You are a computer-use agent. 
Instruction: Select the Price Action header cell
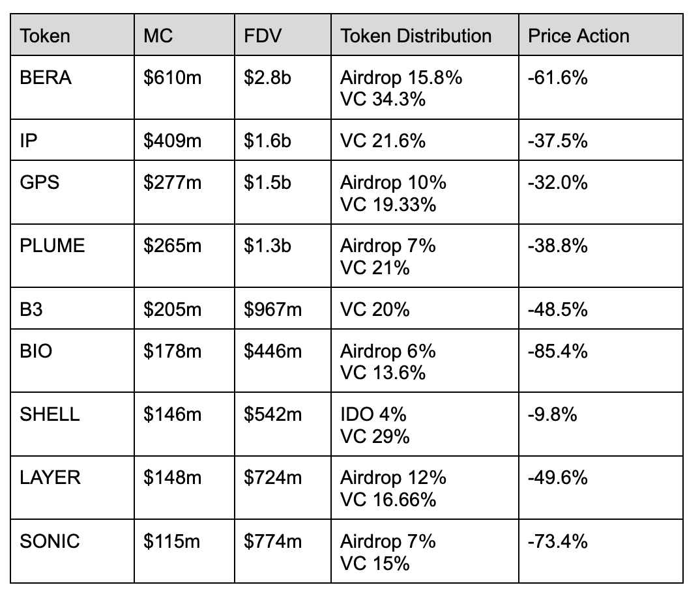(x=579, y=36)
